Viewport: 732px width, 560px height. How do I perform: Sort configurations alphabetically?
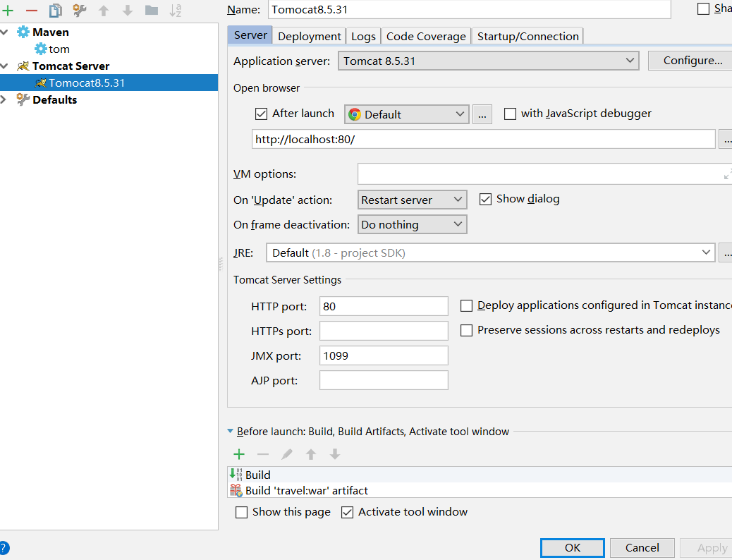[x=176, y=11]
